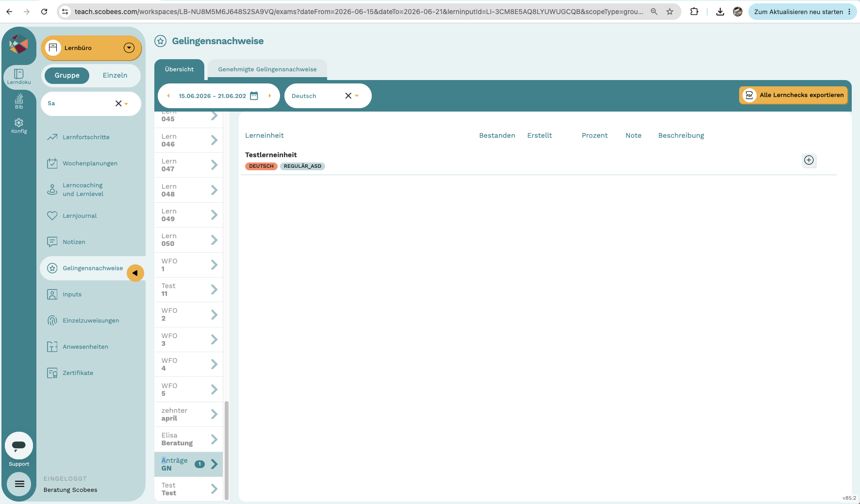The height and width of the screenshot is (504, 860).
Task: Select student Lern 046
Action: click(188, 140)
